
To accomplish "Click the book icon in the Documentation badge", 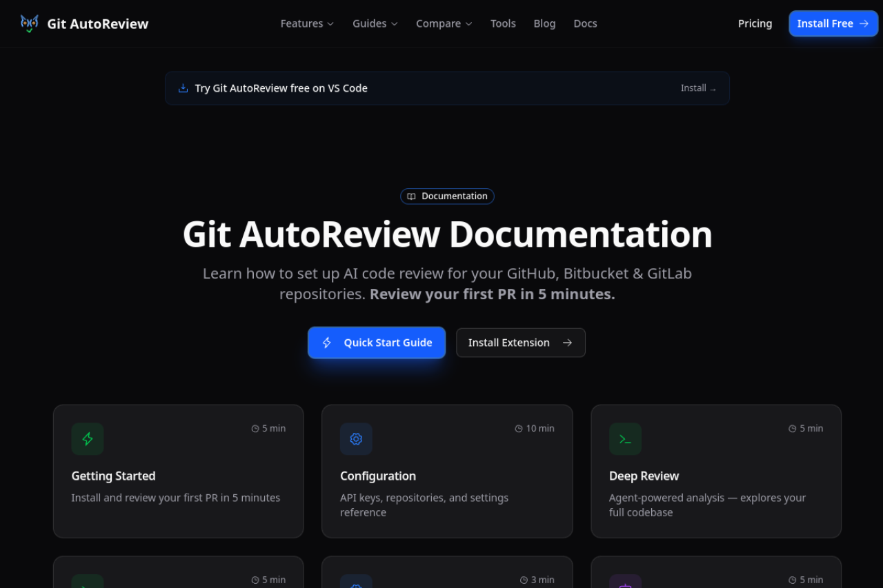I will 412,196.
